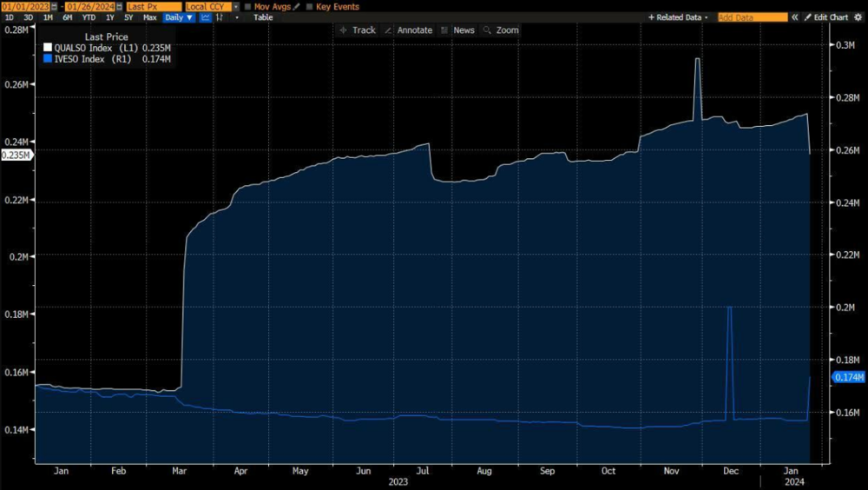Open start date calendar picker icon

(52, 6)
